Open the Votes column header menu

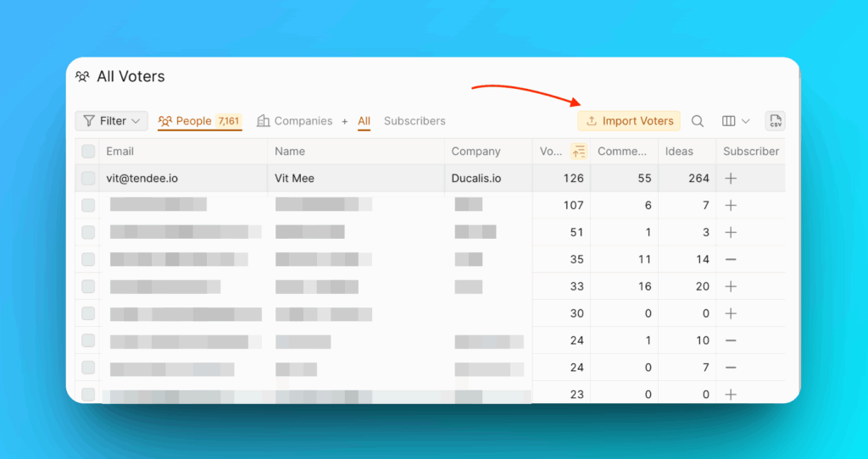point(549,152)
